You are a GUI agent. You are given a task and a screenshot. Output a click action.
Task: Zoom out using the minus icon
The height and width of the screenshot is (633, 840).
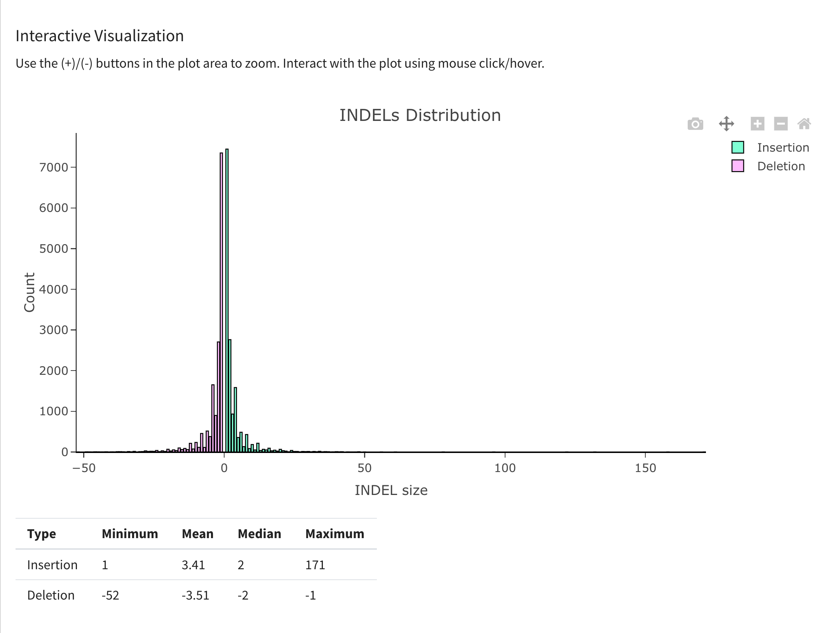click(x=780, y=124)
